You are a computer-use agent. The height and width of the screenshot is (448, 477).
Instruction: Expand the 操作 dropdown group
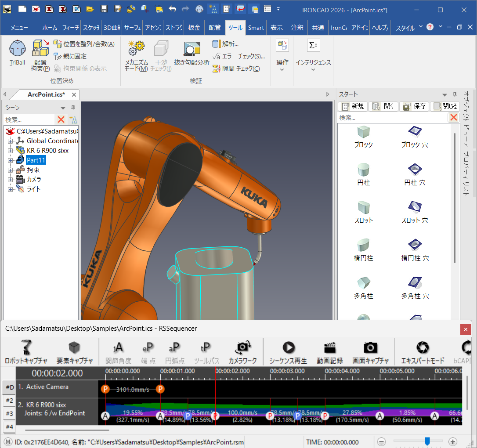pos(282,55)
